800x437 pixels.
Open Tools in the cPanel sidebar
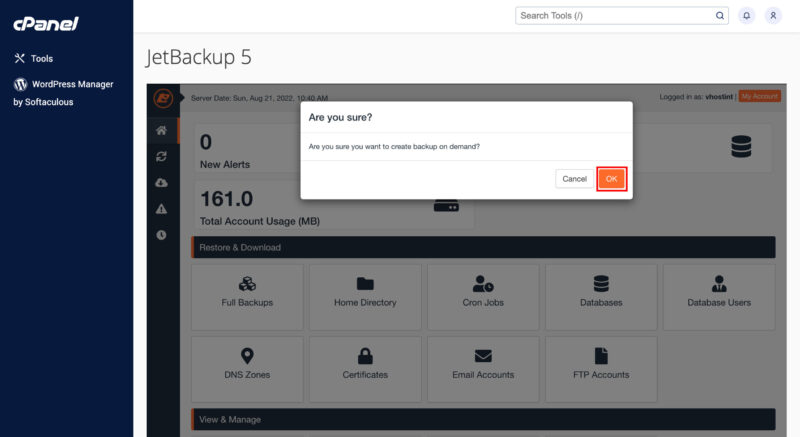coord(34,59)
